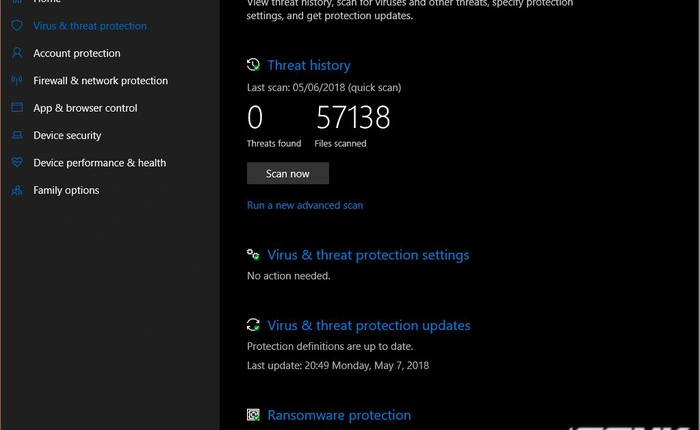Click the 0 threats found number

[255, 117]
